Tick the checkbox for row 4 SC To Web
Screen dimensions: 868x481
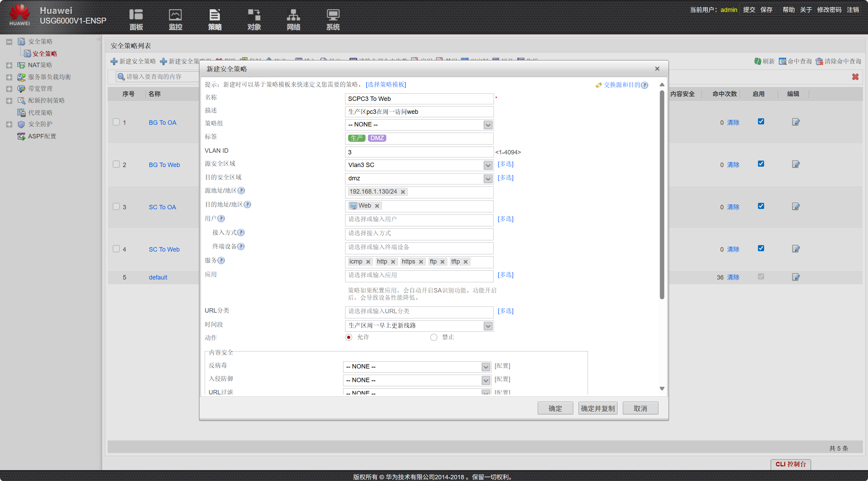[116, 249]
